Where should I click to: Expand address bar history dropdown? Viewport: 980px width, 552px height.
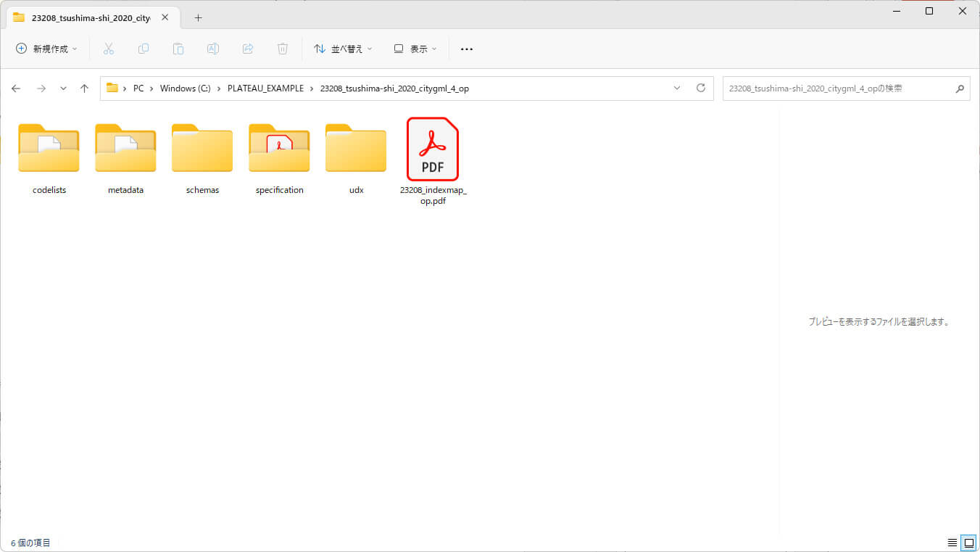(x=677, y=88)
